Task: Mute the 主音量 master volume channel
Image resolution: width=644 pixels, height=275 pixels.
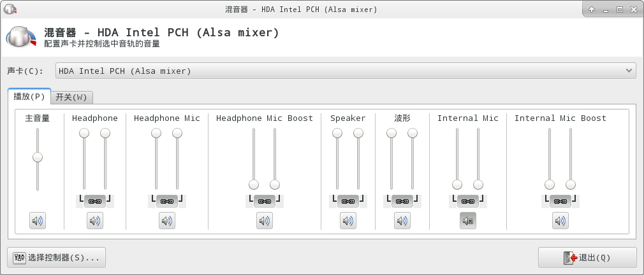Action: 38,221
